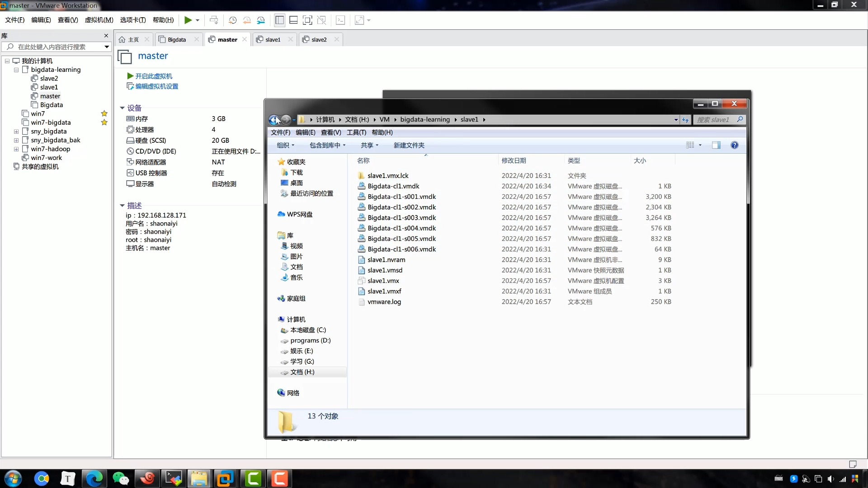868x488 pixels.
Task: Open Explorer help
Action: click(x=735, y=145)
